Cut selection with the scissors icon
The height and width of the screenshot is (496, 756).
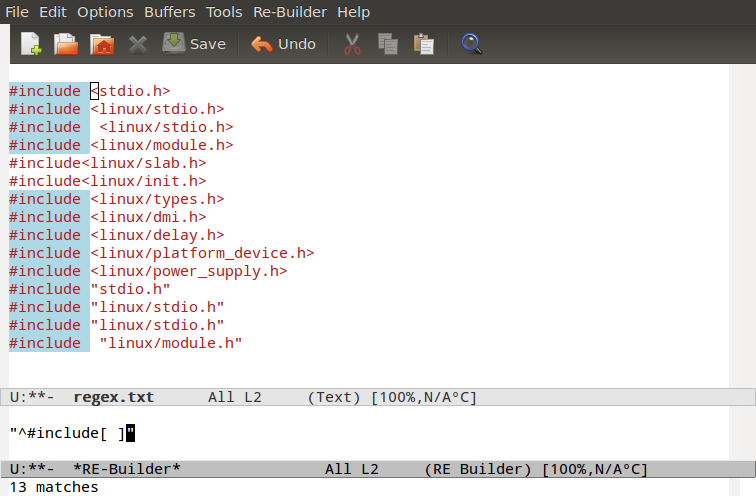click(x=352, y=44)
